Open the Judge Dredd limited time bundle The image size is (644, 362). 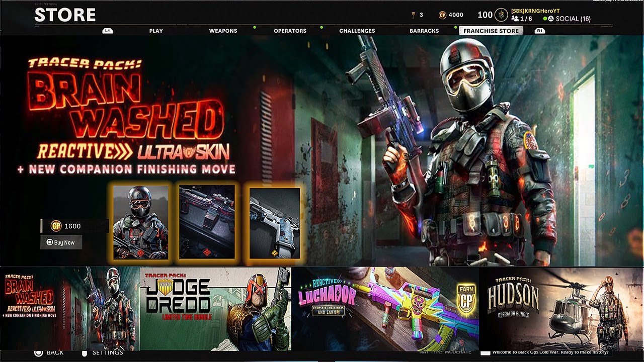click(216, 309)
